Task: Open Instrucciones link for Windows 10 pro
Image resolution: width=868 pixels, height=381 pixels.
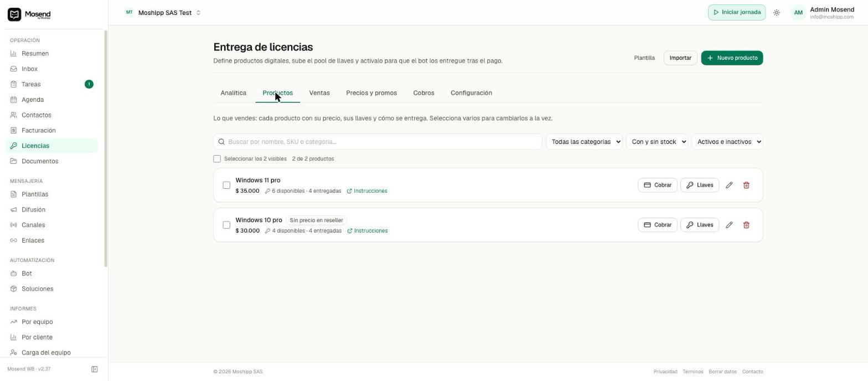Action: click(368, 231)
